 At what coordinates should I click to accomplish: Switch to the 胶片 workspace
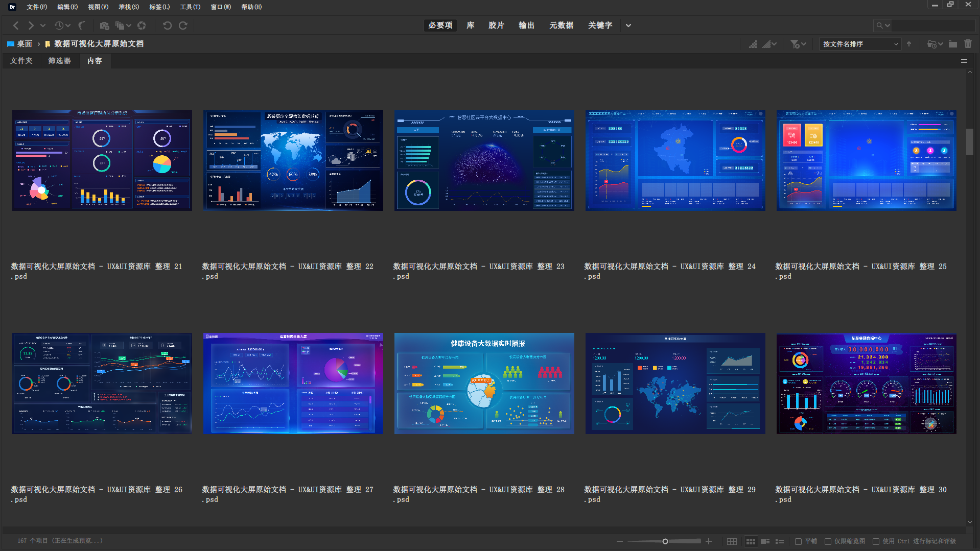click(x=496, y=26)
